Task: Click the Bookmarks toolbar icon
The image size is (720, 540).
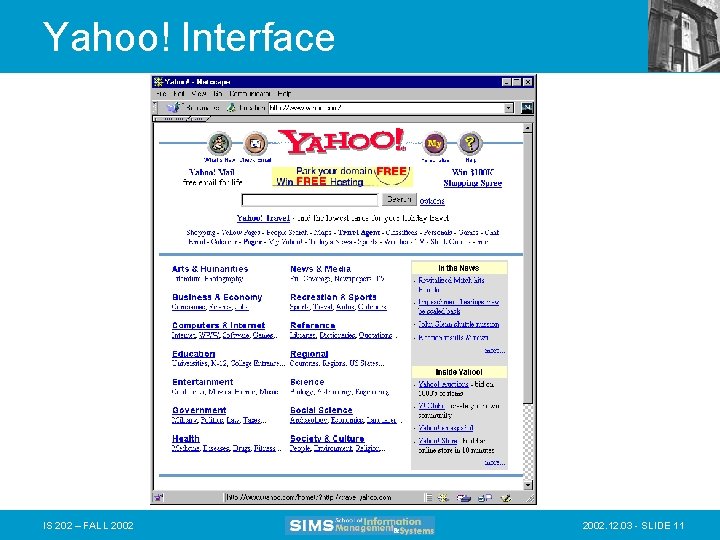Action: (173, 108)
